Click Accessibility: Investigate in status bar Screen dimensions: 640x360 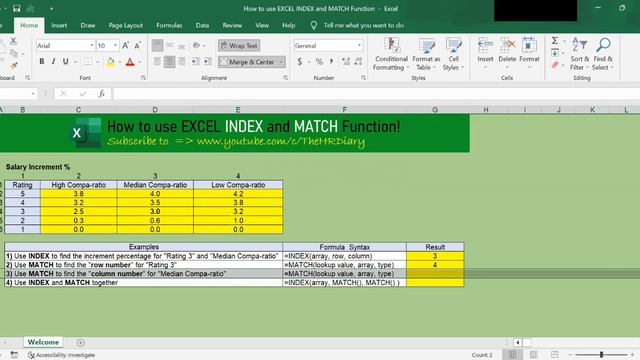(61, 355)
